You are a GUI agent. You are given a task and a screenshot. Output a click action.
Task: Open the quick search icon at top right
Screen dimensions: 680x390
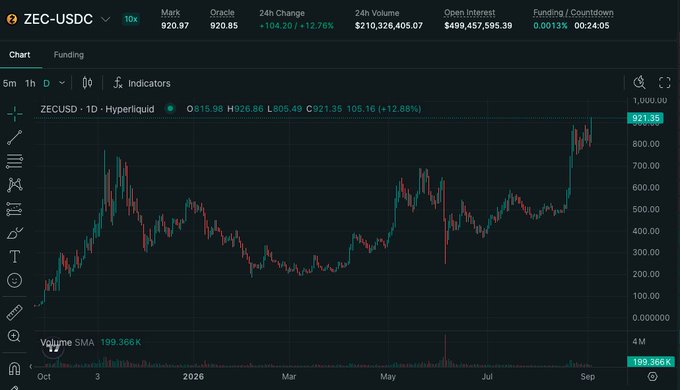[639, 82]
